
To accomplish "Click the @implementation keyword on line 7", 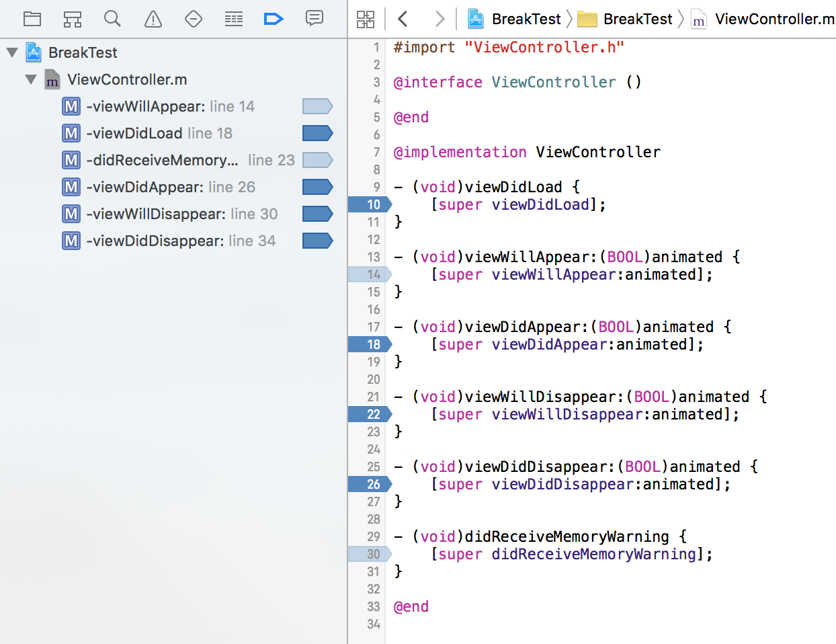I will tap(460, 152).
